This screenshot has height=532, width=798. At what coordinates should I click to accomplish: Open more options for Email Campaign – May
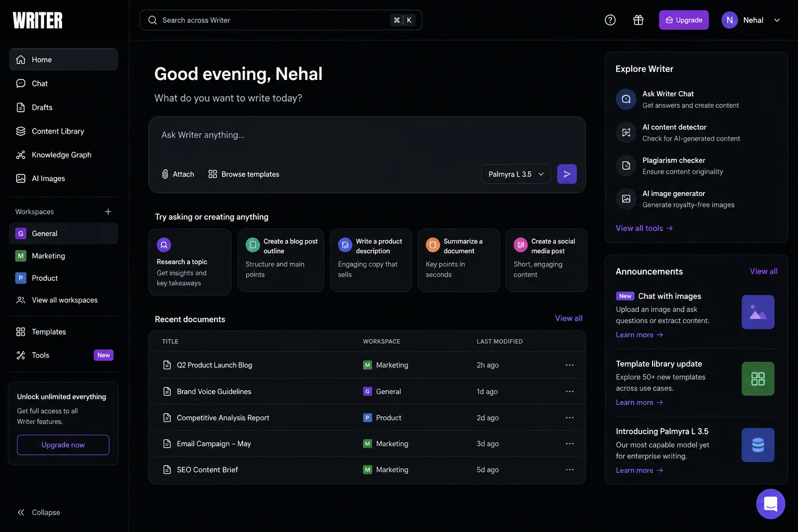coord(570,444)
